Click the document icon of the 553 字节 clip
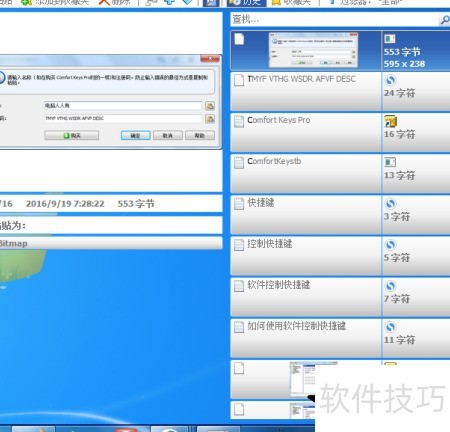The height and width of the screenshot is (432, 450). point(239,39)
